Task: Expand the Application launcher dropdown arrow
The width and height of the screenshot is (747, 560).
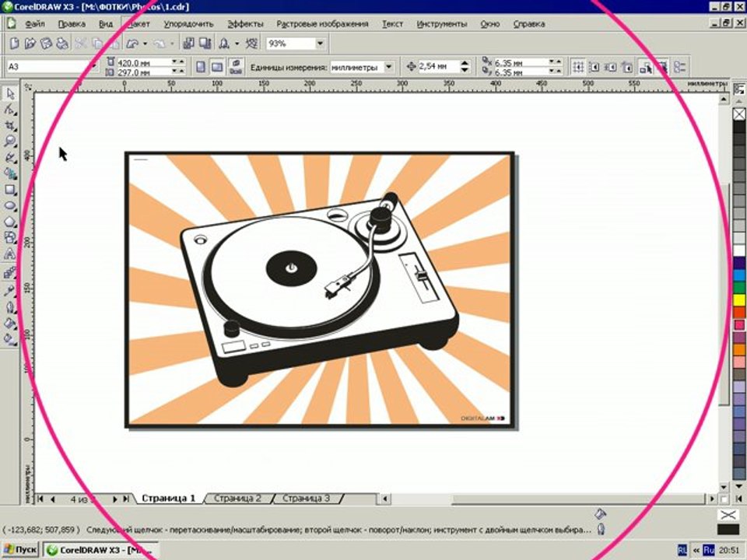Action: 237,44
